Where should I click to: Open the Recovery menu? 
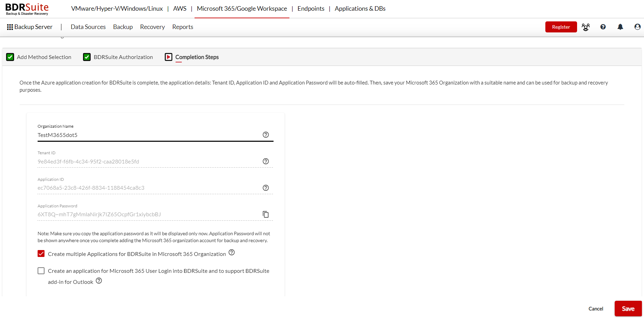click(x=152, y=27)
